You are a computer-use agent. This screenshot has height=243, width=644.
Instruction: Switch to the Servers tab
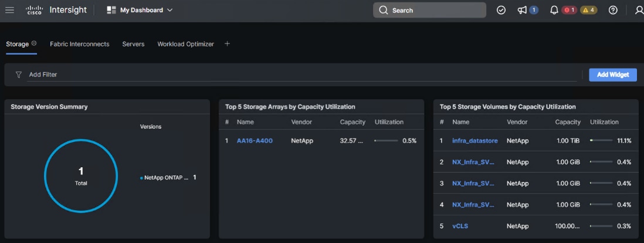pos(133,44)
